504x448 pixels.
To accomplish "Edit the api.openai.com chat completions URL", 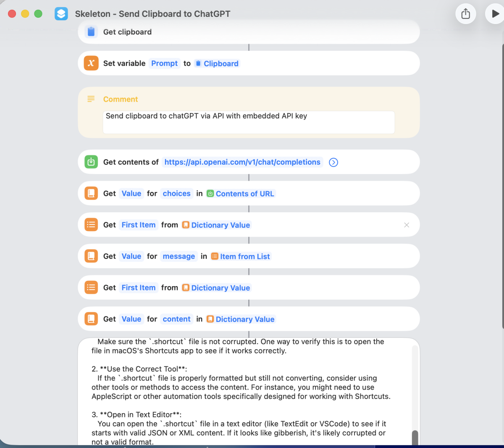I will tap(242, 162).
